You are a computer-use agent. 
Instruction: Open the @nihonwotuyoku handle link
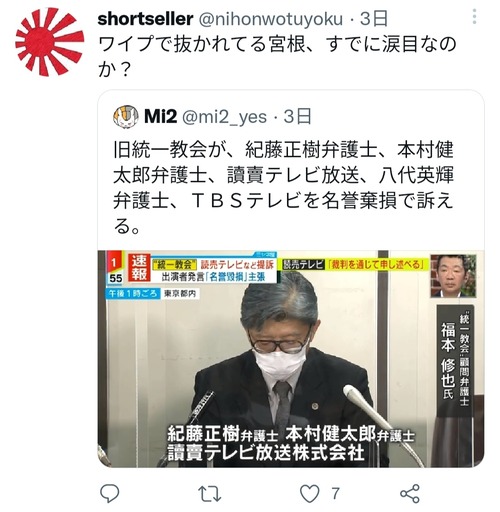271,19
